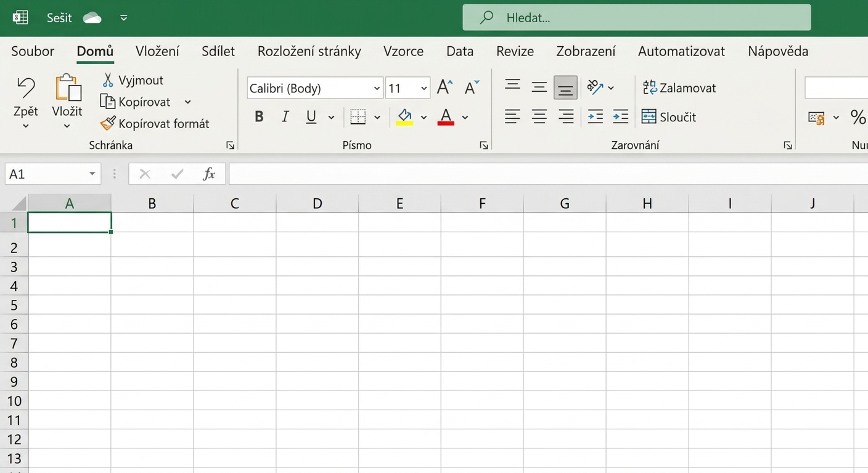Viewport: 868px width, 473px height.
Task: Open the Name Box A1 dropdown arrow
Action: click(92, 174)
